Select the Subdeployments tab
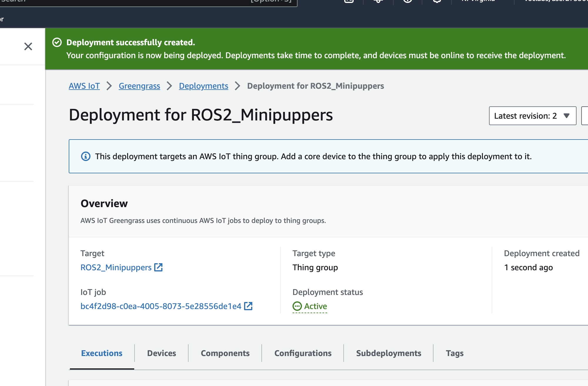The height and width of the screenshot is (386, 588). [389, 353]
